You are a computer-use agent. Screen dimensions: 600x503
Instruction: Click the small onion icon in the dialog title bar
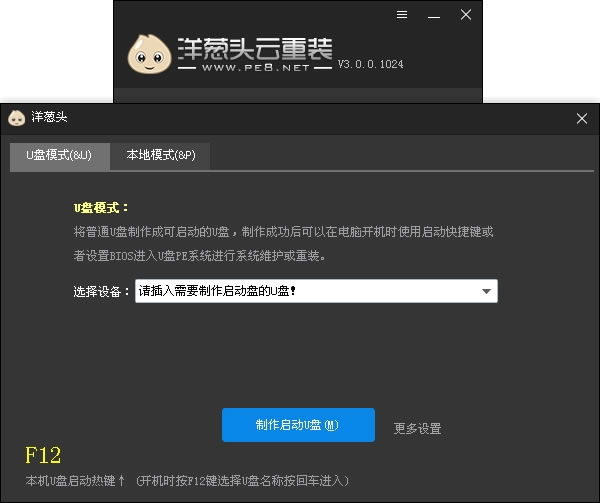click(x=16, y=118)
